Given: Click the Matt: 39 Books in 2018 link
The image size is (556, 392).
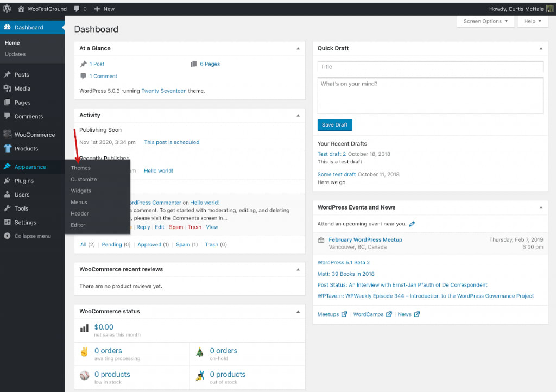Looking at the screenshot, I should [x=346, y=274].
